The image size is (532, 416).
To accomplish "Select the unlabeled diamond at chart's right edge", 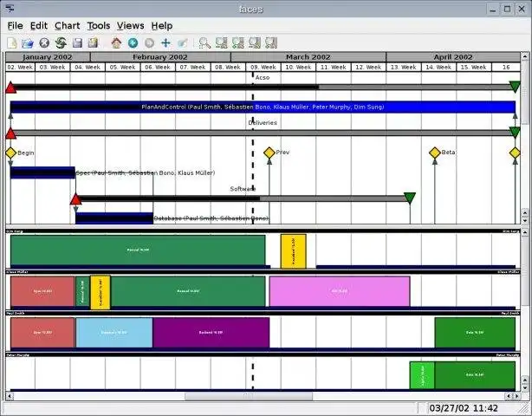I will tap(515, 153).
